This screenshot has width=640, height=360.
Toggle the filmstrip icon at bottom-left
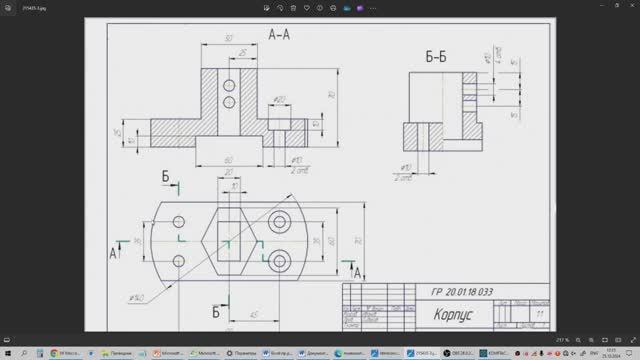tap(7, 340)
